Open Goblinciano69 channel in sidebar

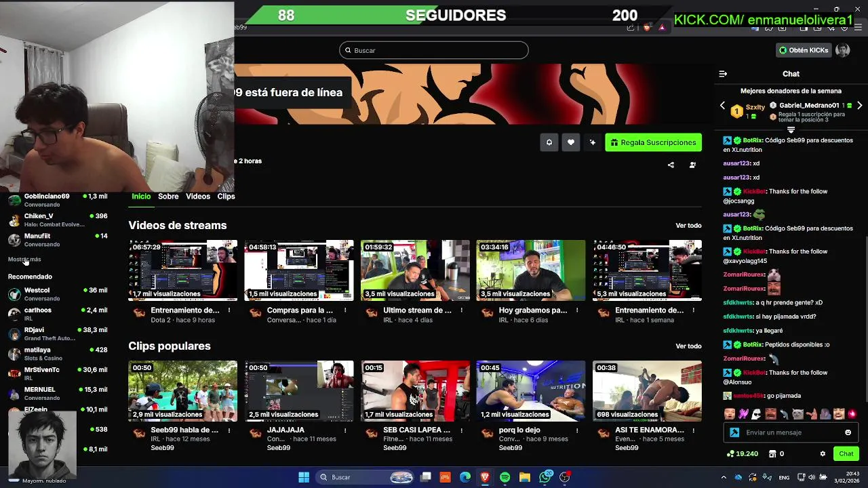pyautogui.click(x=58, y=200)
